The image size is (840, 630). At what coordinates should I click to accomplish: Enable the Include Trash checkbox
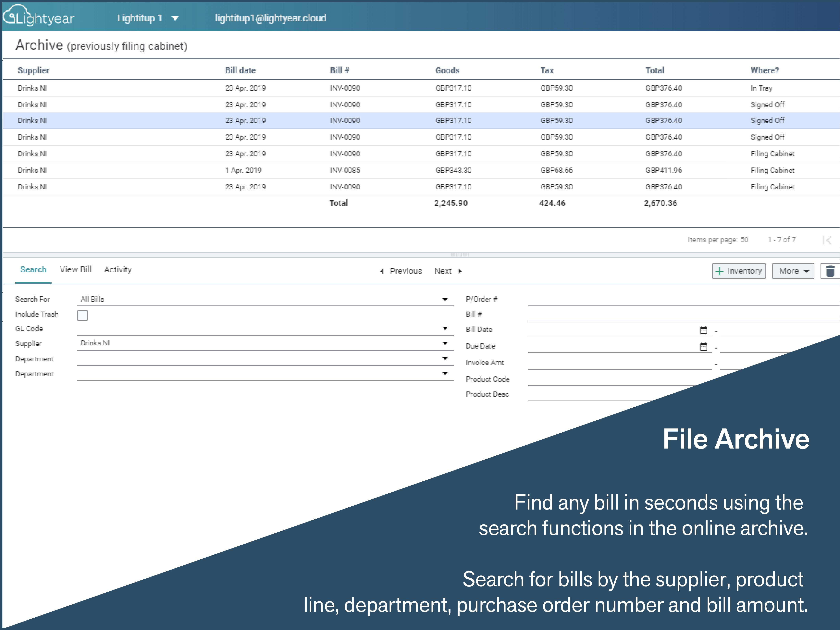click(82, 315)
